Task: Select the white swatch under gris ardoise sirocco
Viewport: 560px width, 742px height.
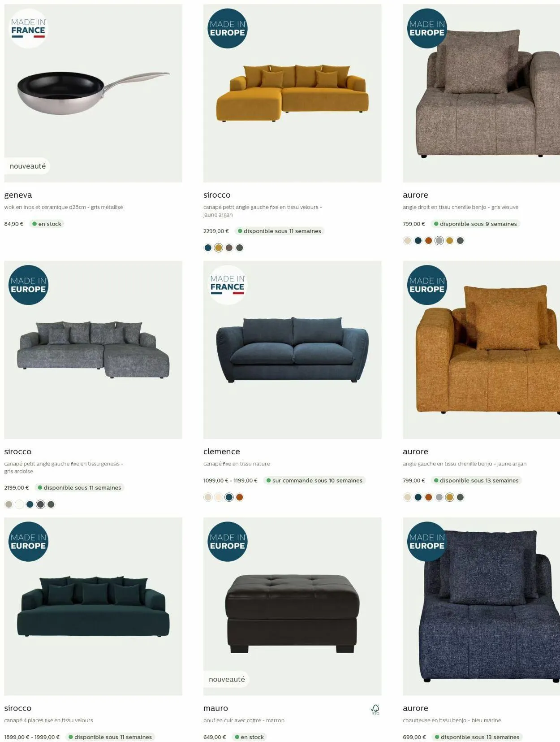Action: coord(19,504)
